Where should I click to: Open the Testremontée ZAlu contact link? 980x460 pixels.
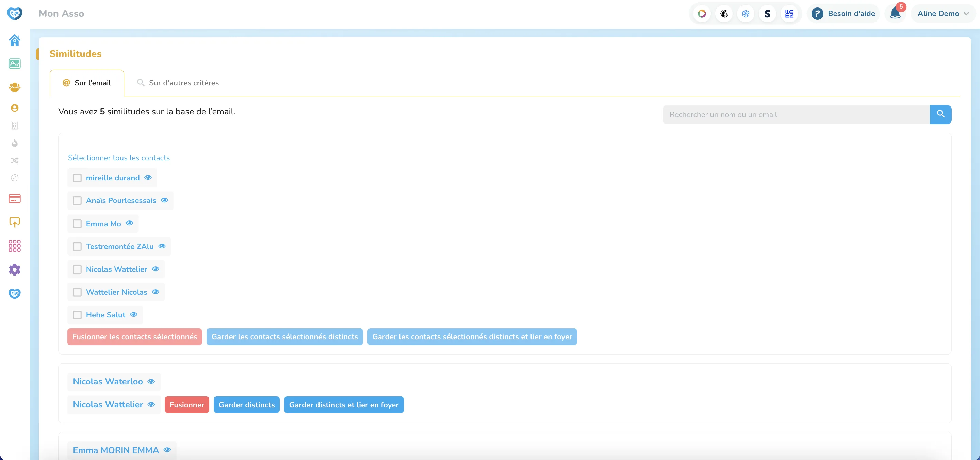[119, 247]
